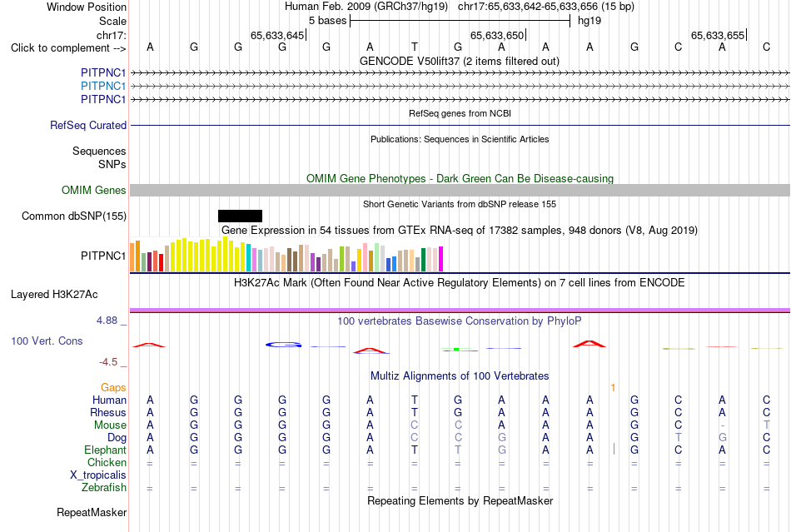Click the Mouse species label
The width and height of the screenshot is (791, 532).
pyautogui.click(x=110, y=425)
